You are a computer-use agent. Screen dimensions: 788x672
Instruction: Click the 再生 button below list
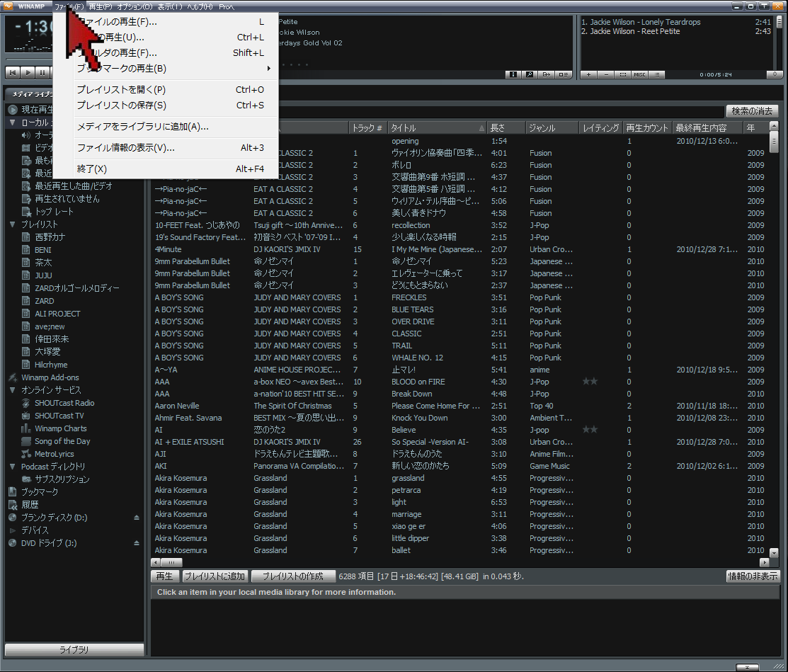click(x=165, y=576)
